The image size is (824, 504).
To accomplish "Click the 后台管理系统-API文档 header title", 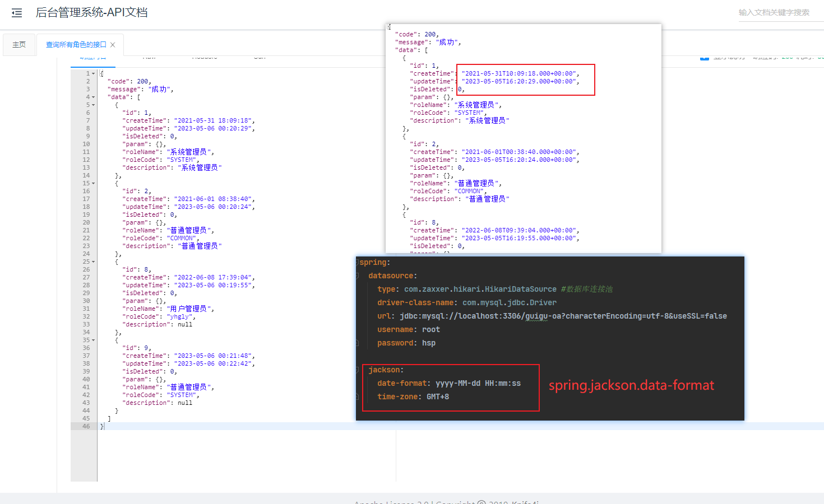I will (x=91, y=12).
